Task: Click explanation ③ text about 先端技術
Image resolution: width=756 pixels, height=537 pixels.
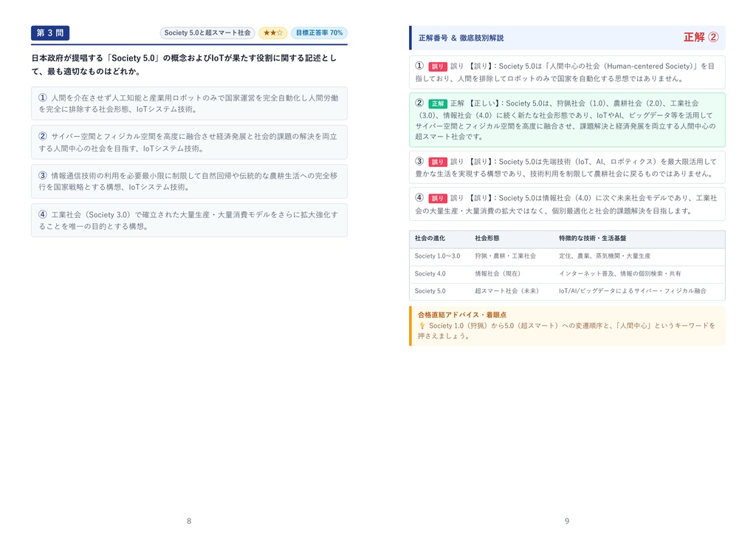Action: [x=566, y=168]
